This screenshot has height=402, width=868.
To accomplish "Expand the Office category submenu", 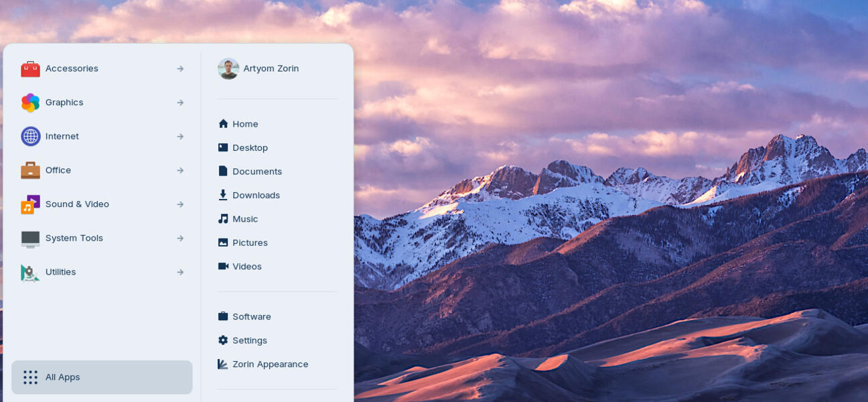I will 180,170.
